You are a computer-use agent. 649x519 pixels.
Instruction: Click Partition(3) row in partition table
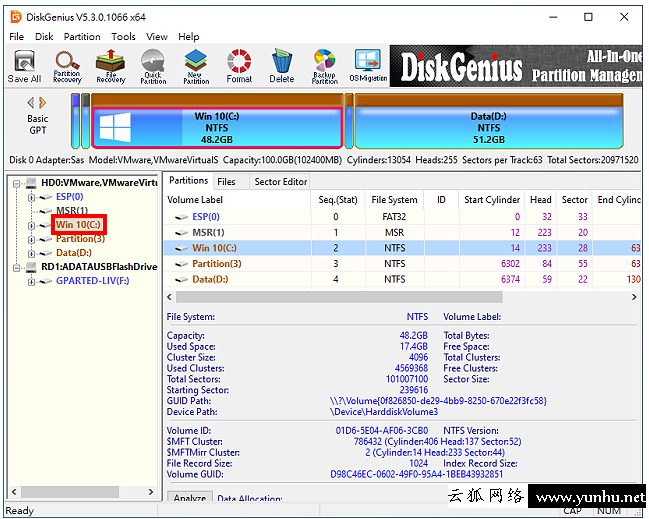[402, 264]
